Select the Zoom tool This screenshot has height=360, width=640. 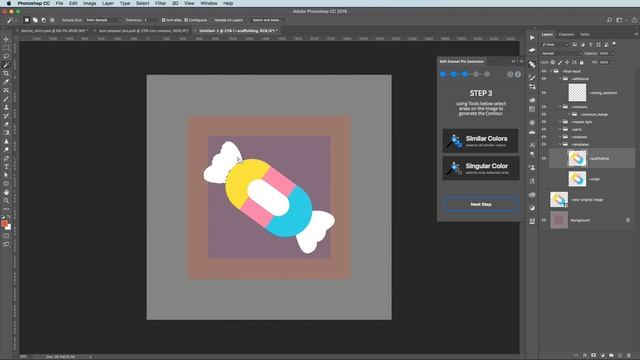(6, 201)
